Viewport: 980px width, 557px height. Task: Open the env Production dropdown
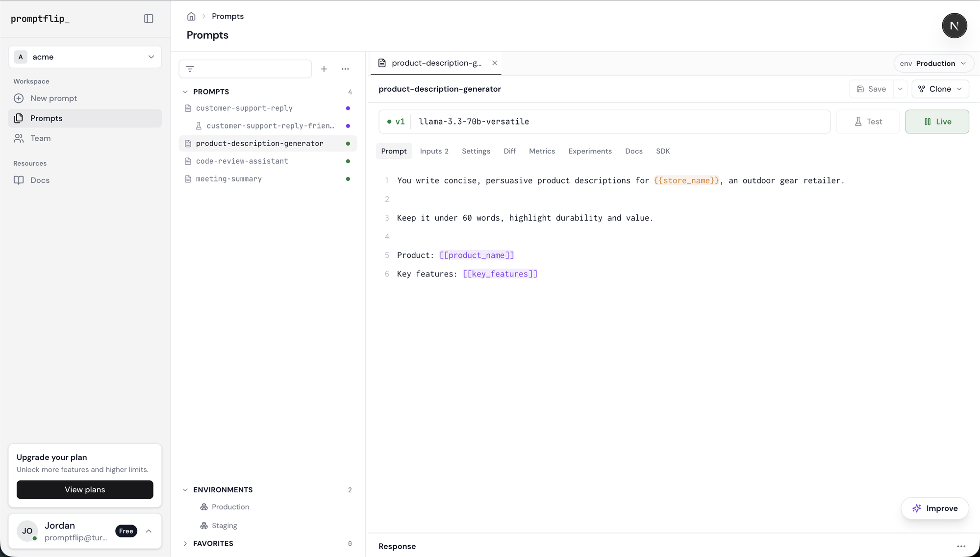coord(933,63)
